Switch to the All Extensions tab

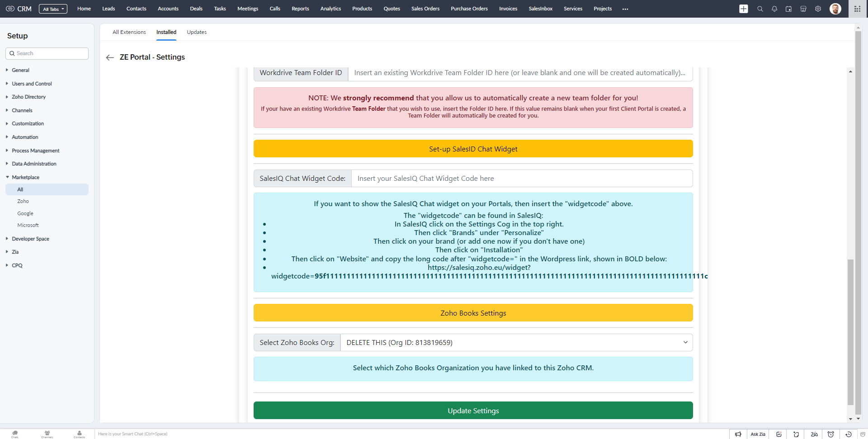pyautogui.click(x=129, y=32)
